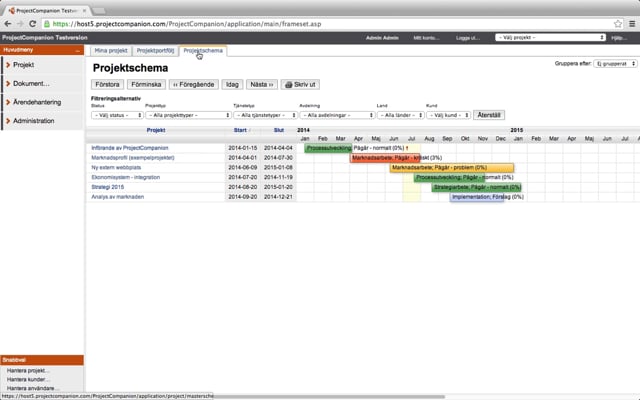Click the ProjectCompanion Testversion title
640x400 pixels.
(x=45, y=38)
